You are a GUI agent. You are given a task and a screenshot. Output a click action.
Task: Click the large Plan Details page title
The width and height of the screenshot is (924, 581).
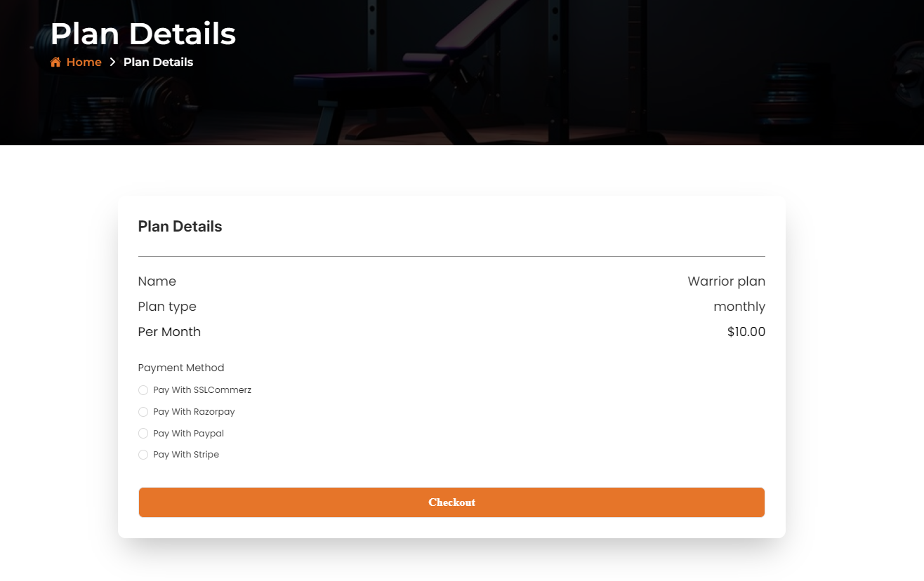pyautogui.click(x=143, y=33)
